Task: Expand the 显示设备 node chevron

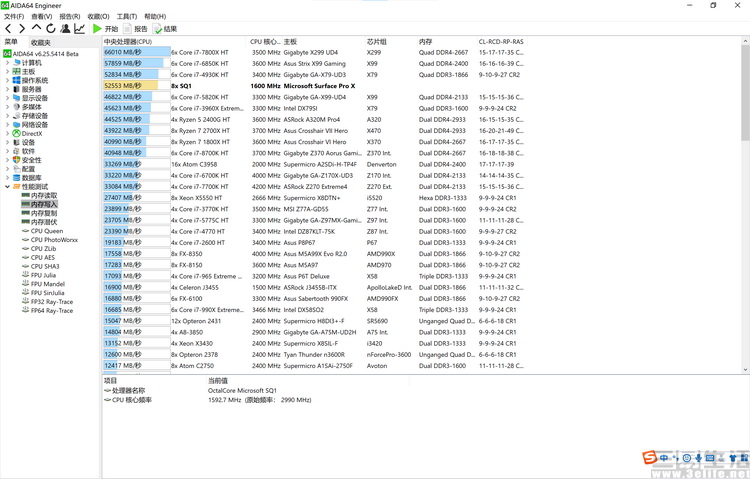Action: [x=8, y=98]
